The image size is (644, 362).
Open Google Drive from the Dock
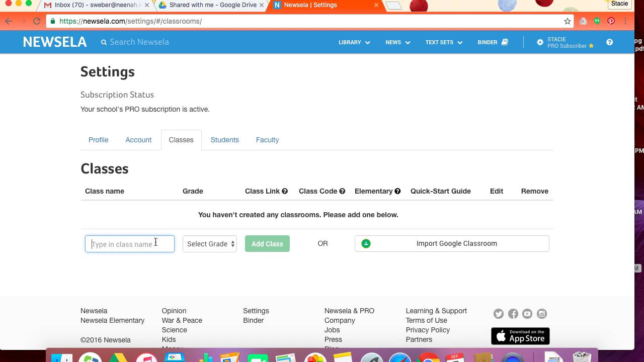pos(118,357)
